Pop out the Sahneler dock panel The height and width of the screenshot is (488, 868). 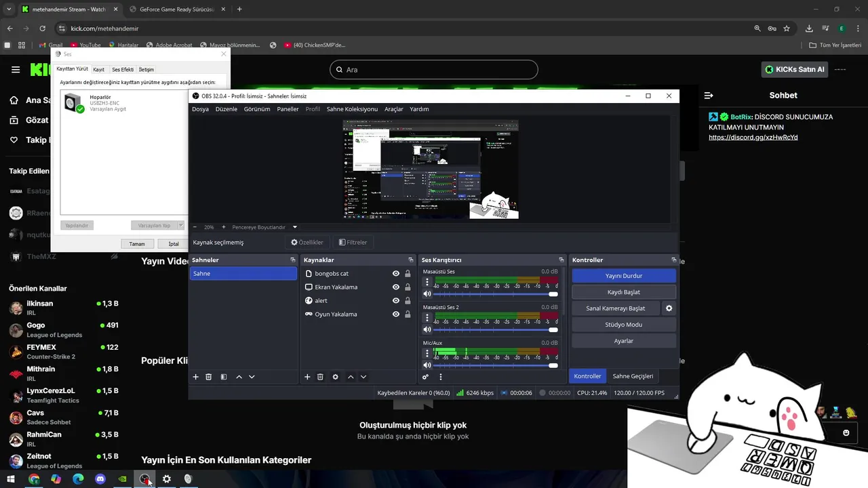pos(293,260)
